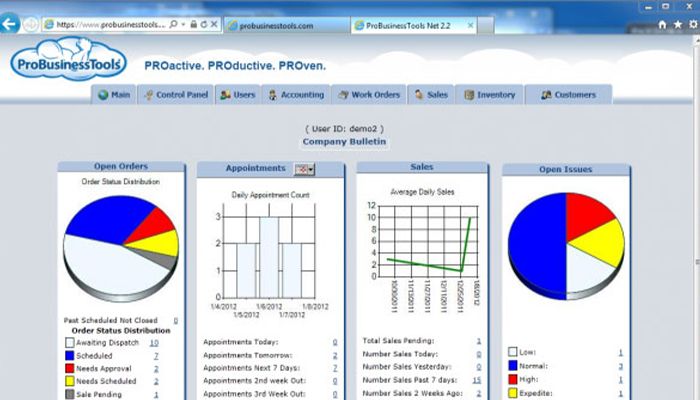Image resolution: width=700 pixels, height=400 pixels.
Task: Click the Users people icon
Action: [x=225, y=95]
